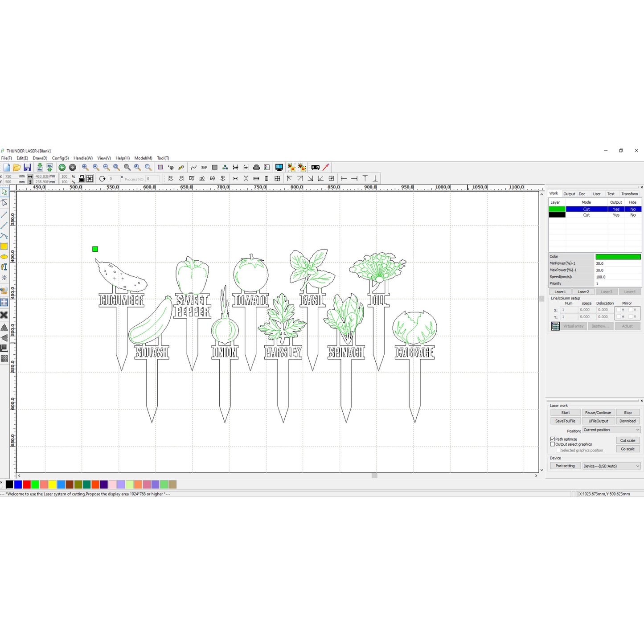Screen dimensions: 644x644
Task: Switch to the Output tab
Action: click(569, 193)
